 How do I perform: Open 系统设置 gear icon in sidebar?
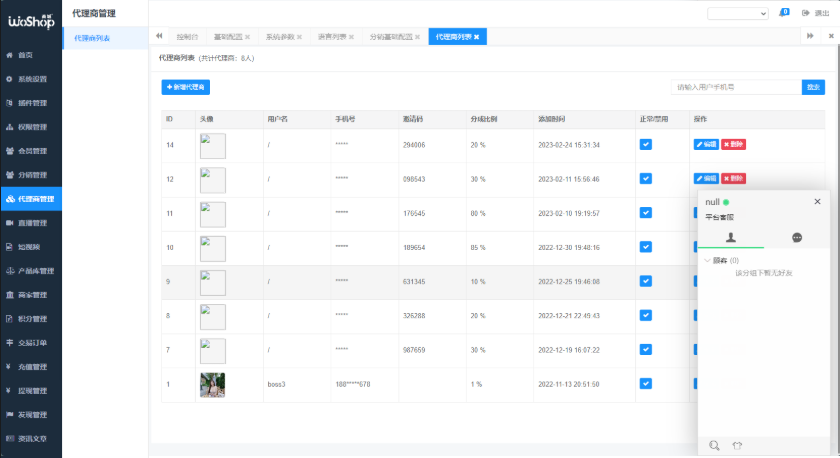tap(9, 79)
